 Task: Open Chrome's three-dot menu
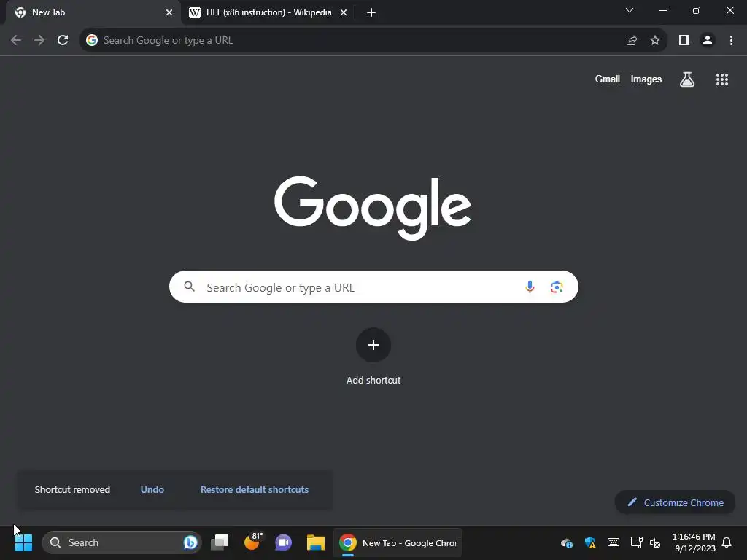(731, 41)
